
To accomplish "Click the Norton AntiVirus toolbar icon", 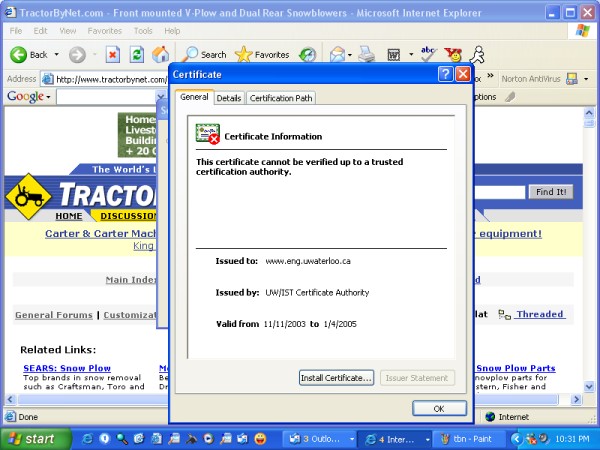I will click(x=572, y=79).
